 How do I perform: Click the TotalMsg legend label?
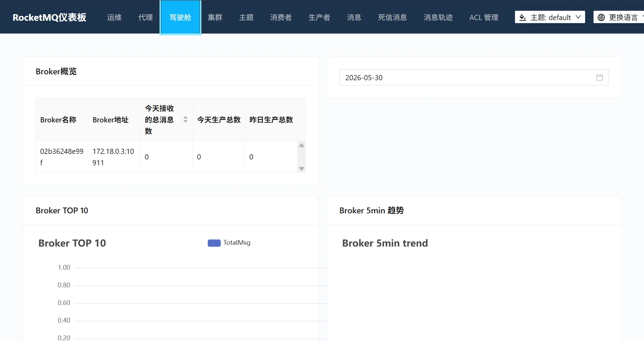[237, 243]
